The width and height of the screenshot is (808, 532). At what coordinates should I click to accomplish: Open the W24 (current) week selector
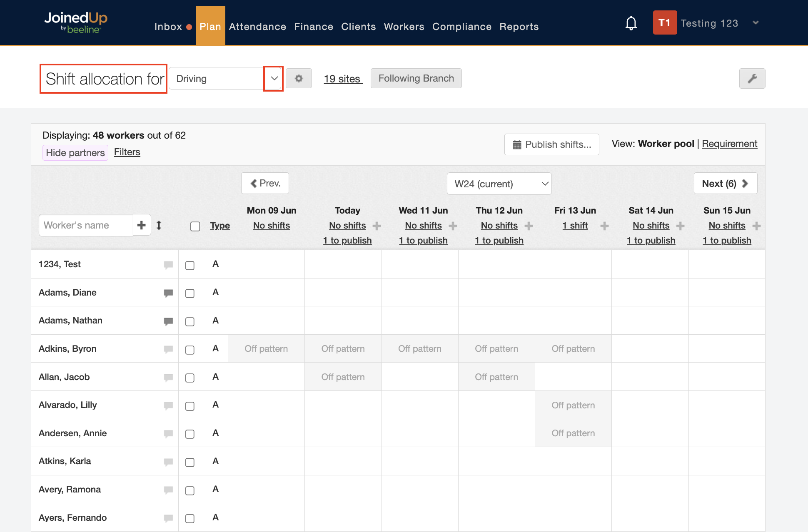pos(499,184)
